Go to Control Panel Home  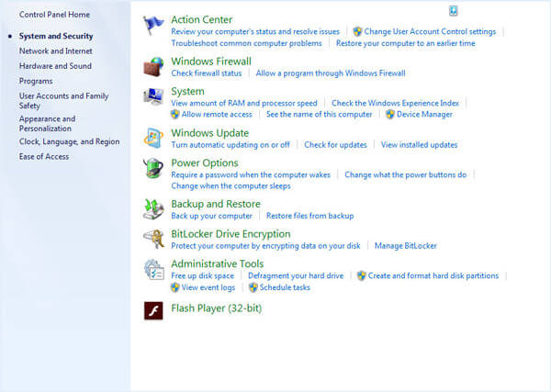[x=54, y=15]
